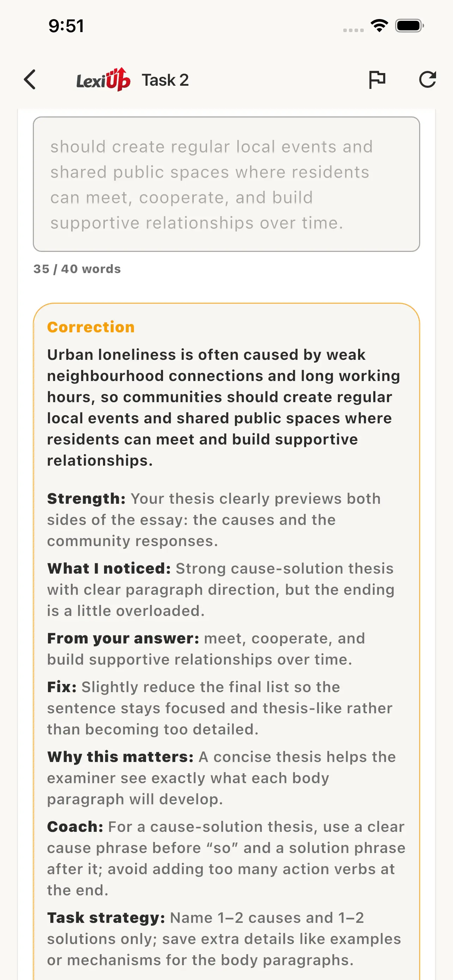Tap the From your answer quote
This screenshot has width=453, height=980.
[x=206, y=649]
